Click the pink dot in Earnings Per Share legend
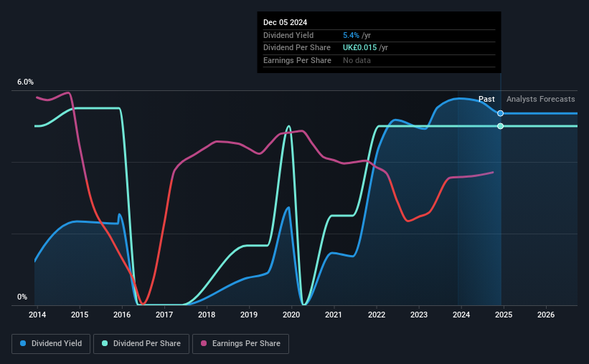 204,343
